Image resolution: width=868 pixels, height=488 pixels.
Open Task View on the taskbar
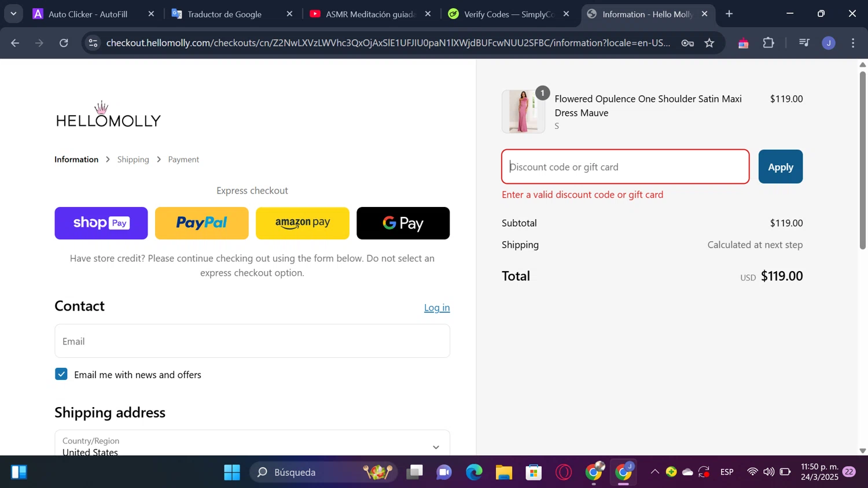414,472
